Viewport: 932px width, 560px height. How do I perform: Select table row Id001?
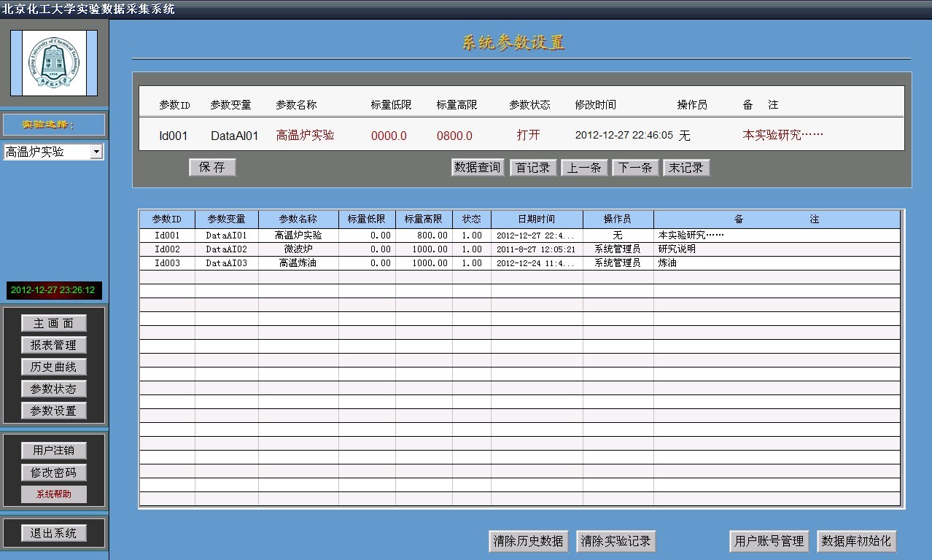520,236
